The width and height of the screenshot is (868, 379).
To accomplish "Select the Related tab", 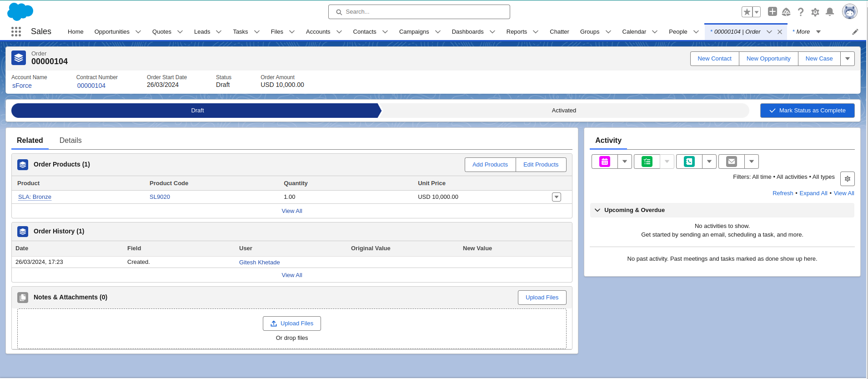I will [30, 141].
